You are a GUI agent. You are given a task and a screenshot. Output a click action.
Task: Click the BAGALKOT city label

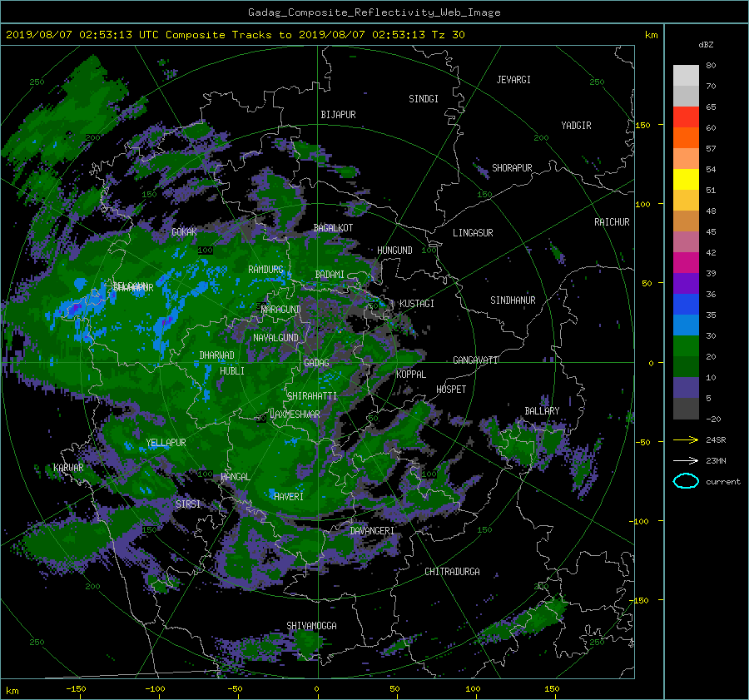(x=333, y=228)
